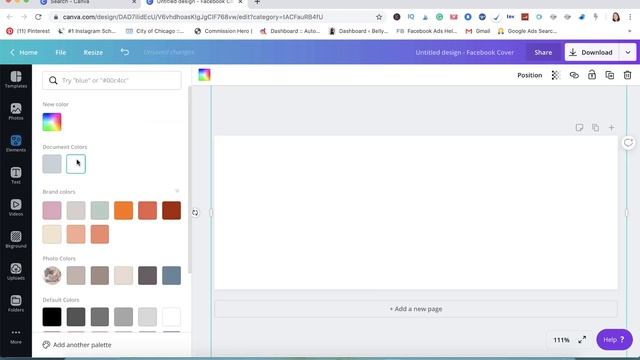Toggle the lock icon in toolbar
Image resolution: width=640 pixels, height=360 pixels.
(x=592, y=75)
